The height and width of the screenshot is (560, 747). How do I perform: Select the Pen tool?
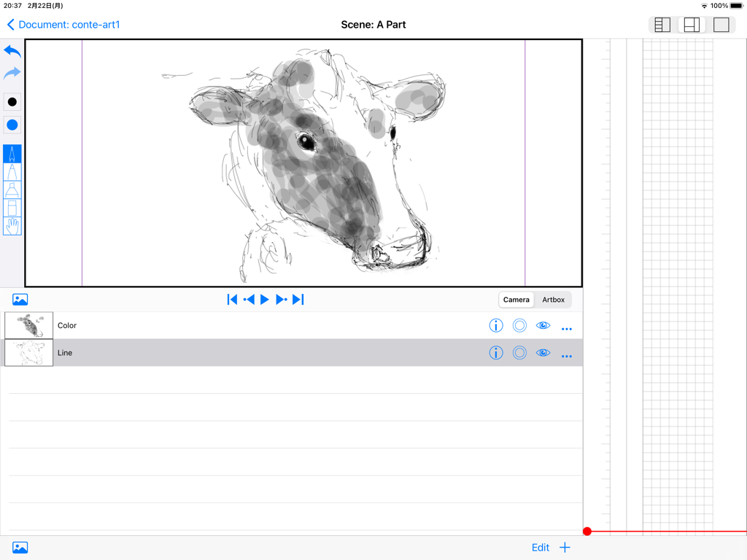pyautogui.click(x=12, y=153)
